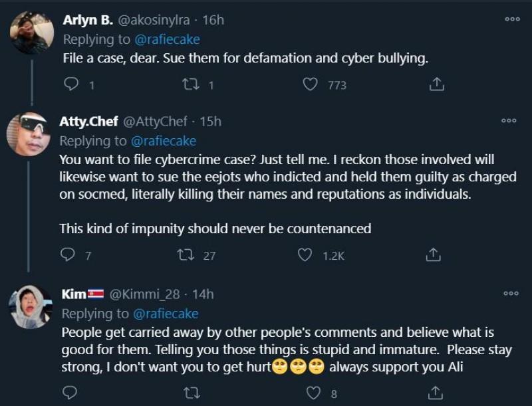Open @rafiecake link in Kim's reply
The image size is (532, 406).
(x=164, y=313)
